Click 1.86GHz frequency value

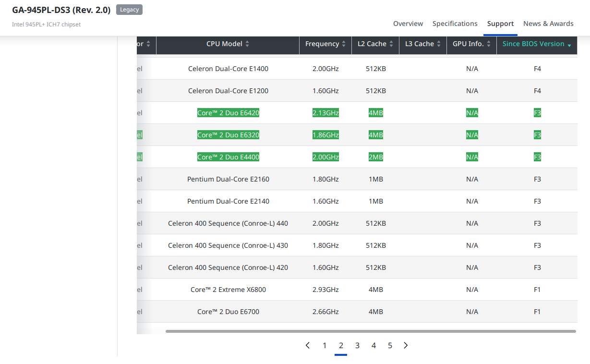(x=325, y=135)
